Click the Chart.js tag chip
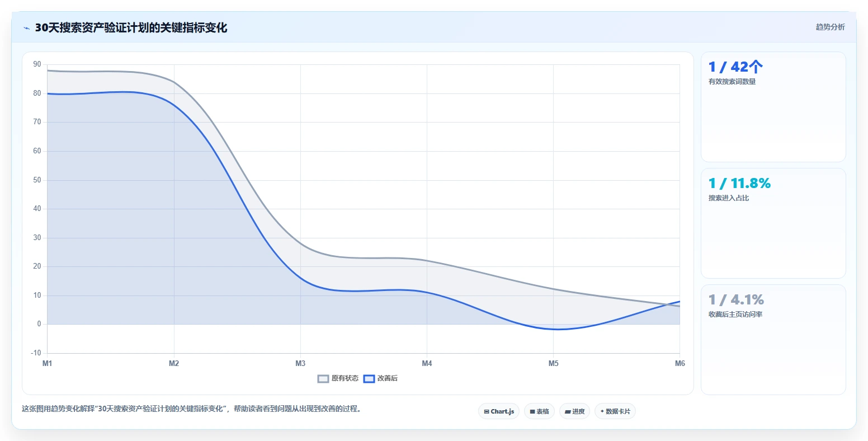The height and width of the screenshot is (441, 868). (x=499, y=411)
